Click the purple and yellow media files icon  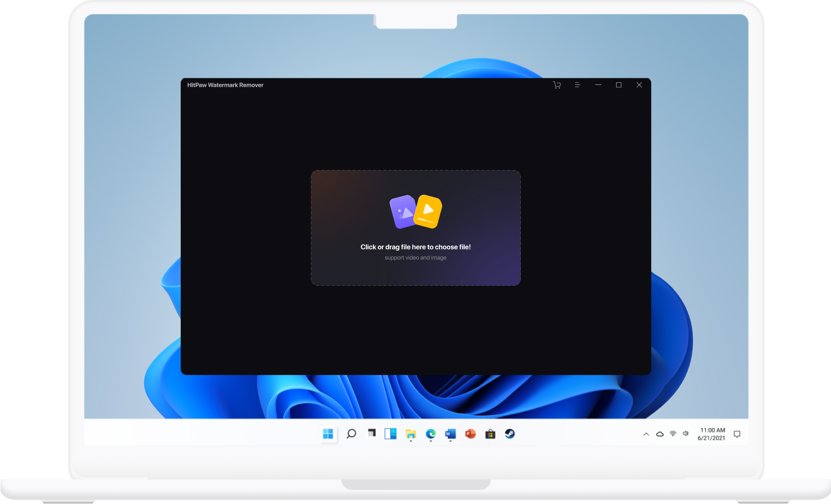coord(415,212)
